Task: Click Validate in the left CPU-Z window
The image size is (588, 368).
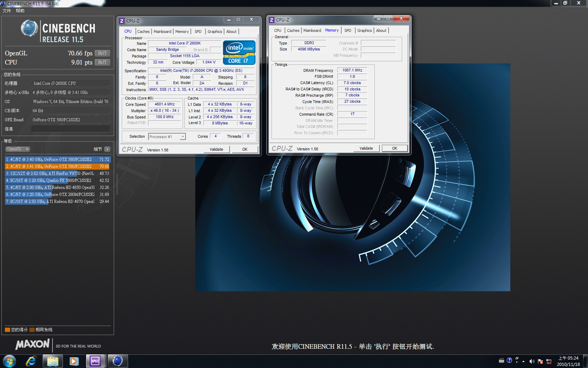Action: coord(216,149)
